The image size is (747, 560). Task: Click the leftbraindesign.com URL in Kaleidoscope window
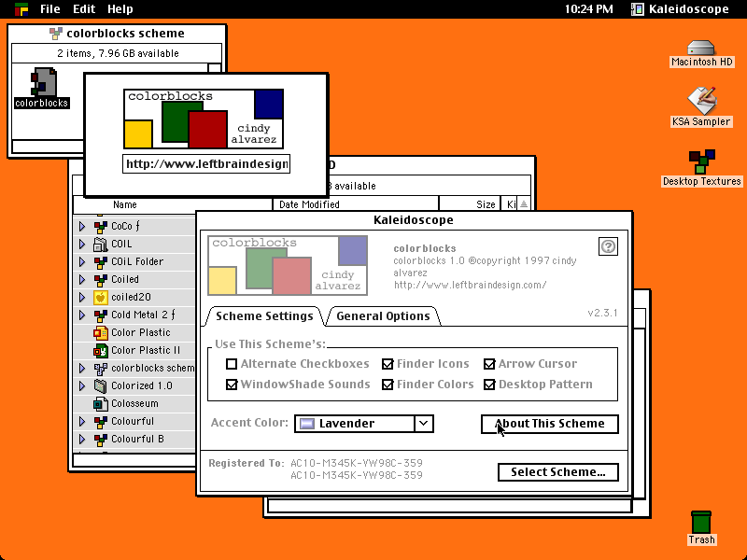pos(470,285)
